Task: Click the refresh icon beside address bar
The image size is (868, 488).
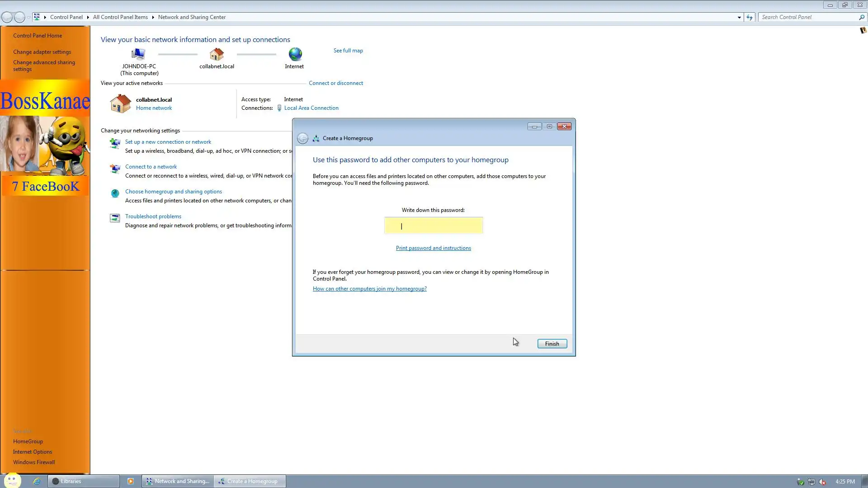Action: 750,17
